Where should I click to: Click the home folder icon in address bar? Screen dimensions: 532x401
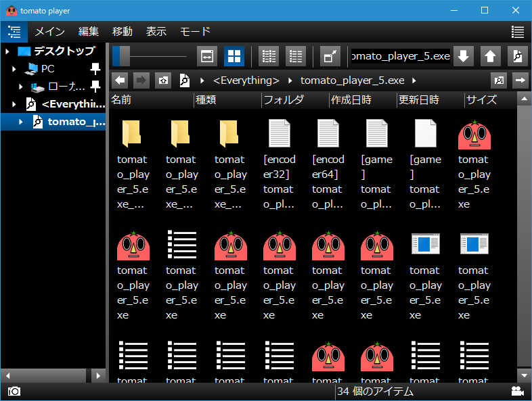coord(162,80)
